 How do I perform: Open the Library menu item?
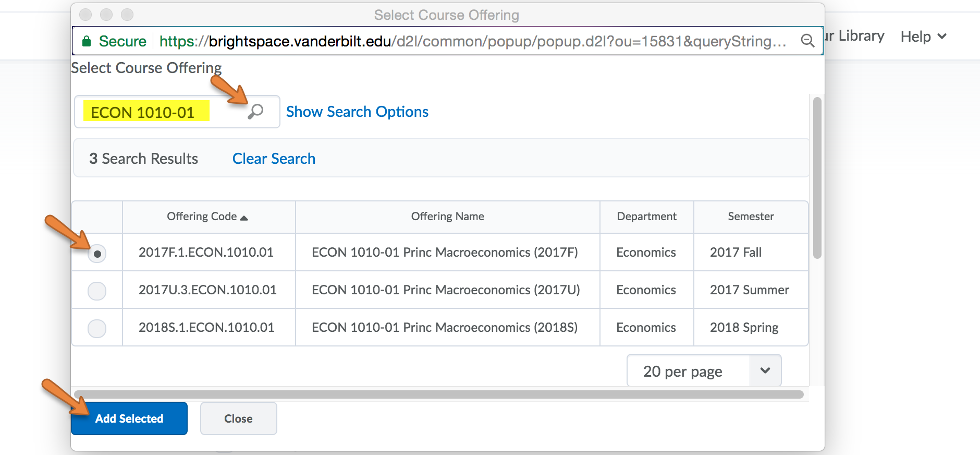pyautogui.click(x=860, y=36)
